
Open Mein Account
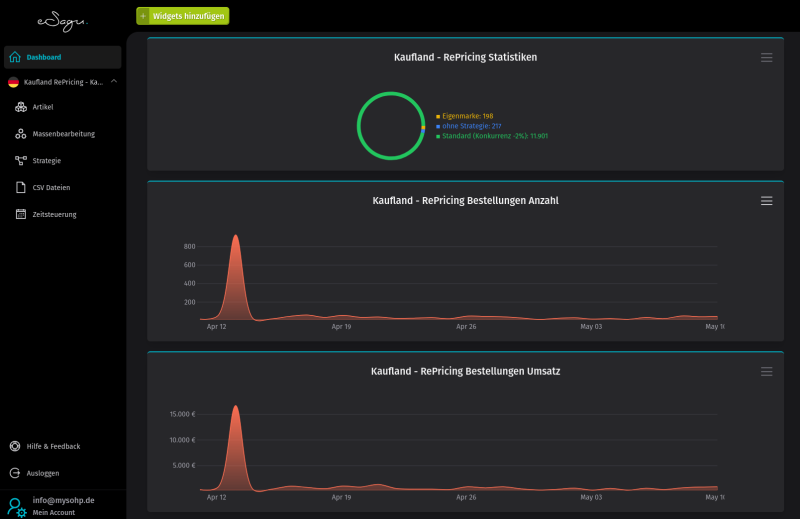click(54, 512)
